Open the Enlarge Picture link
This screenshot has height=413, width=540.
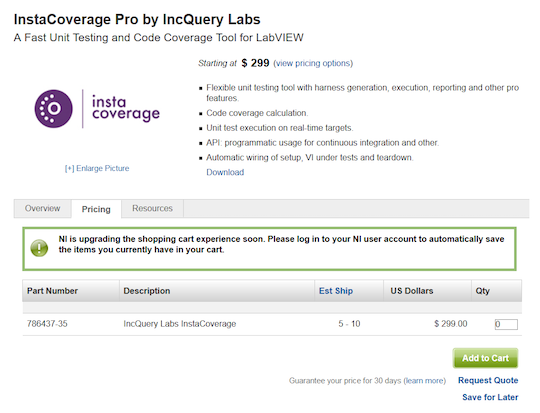(97, 168)
